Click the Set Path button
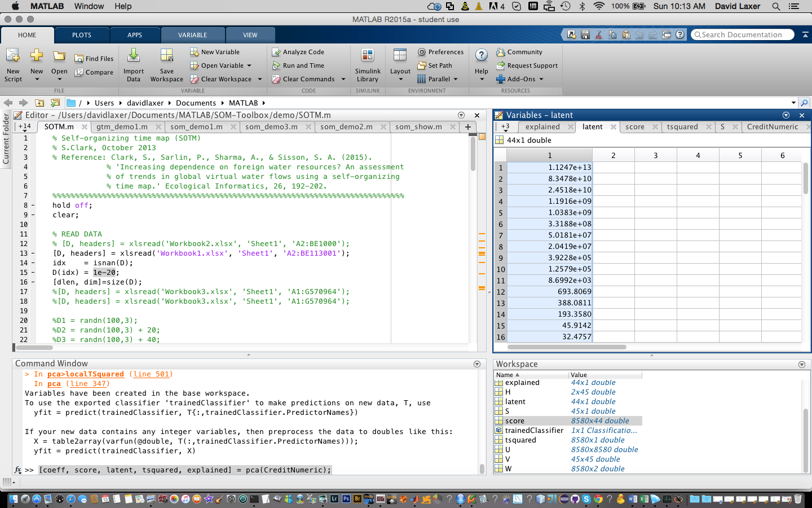Screen dimensions: 812x508 click(x=435, y=65)
